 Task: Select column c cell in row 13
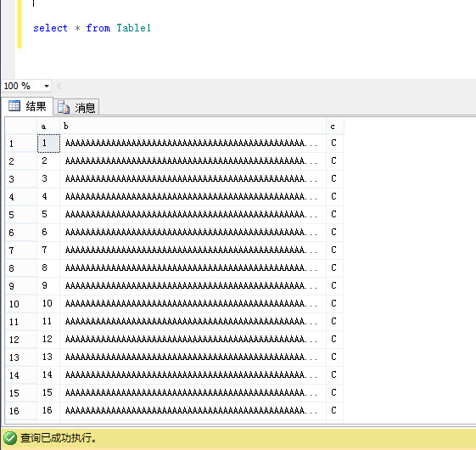pyautogui.click(x=335, y=357)
